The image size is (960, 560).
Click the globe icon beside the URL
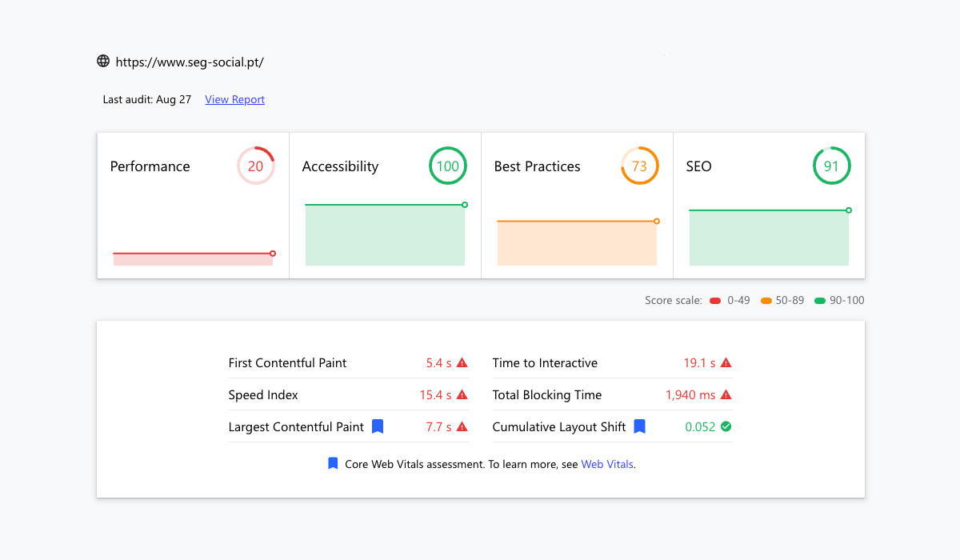[103, 61]
